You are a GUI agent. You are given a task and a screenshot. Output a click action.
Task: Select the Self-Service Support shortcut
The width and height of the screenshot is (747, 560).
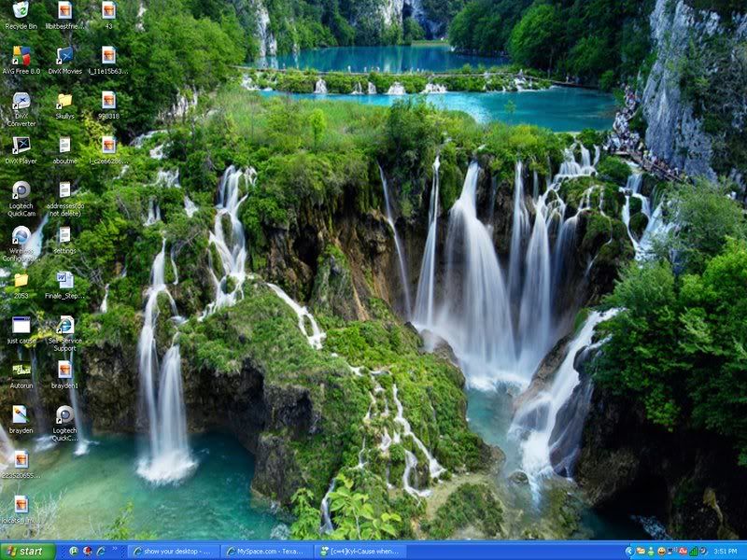(64, 325)
